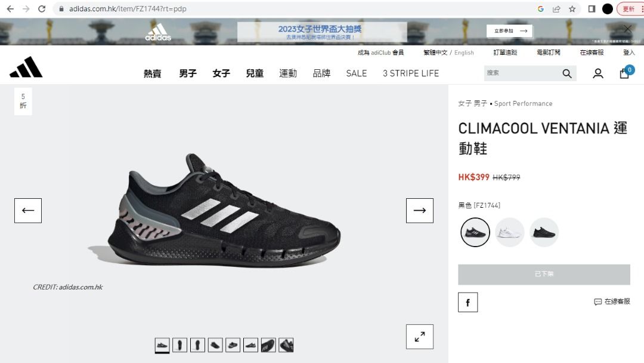The image size is (644, 363).
Task: Bookmark this page with the star icon
Action: tap(572, 8)
